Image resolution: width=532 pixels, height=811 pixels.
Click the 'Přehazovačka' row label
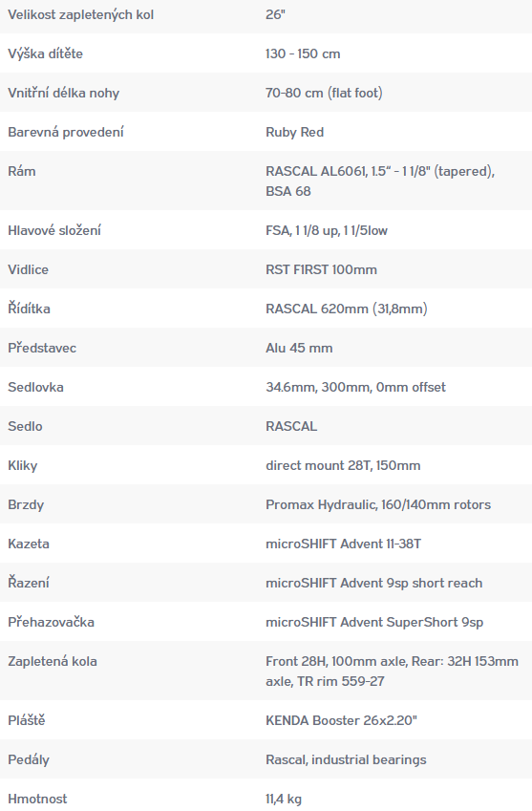tap(52, 622)
